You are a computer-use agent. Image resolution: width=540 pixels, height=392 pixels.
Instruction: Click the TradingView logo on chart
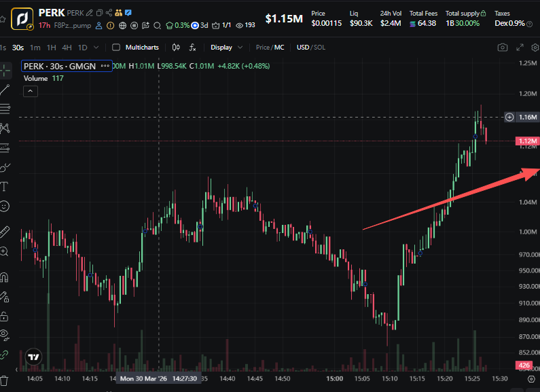[34, 357]
